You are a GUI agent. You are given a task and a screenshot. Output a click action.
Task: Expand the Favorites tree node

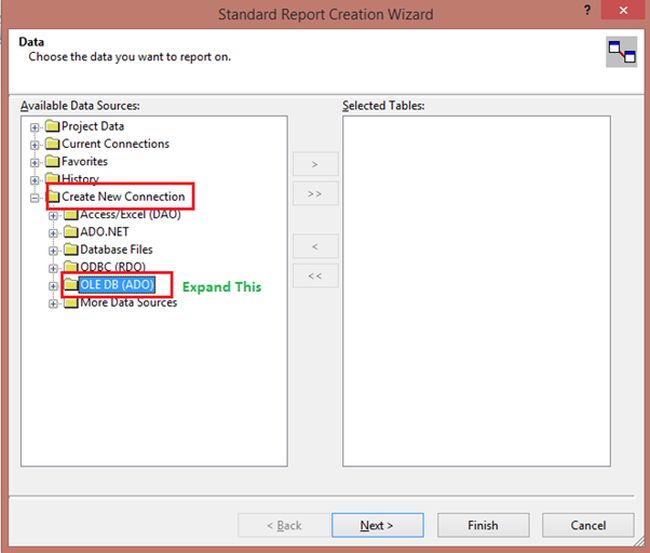pyautogui.click(x=34, y=163)
